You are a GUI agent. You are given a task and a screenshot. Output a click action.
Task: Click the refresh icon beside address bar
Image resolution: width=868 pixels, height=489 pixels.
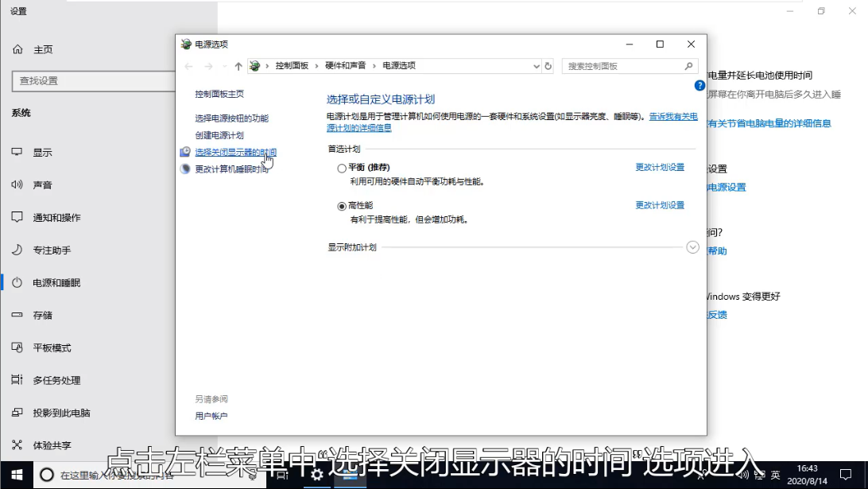click(x=548, y=66)
